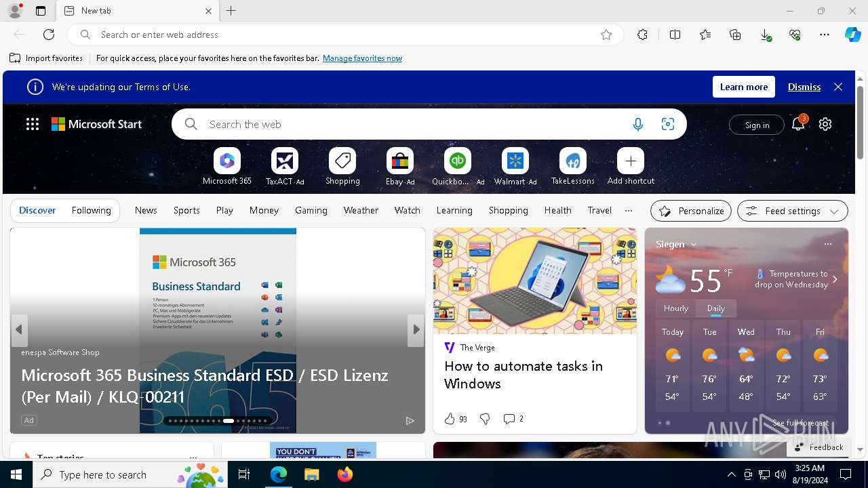Open the Sports category
Viewport: 868px width, 488px height.
[x=186, y=211]
